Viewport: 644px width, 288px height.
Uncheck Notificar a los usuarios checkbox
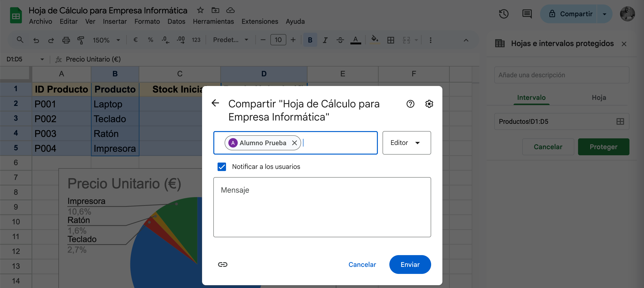click(x=222, y=167)
